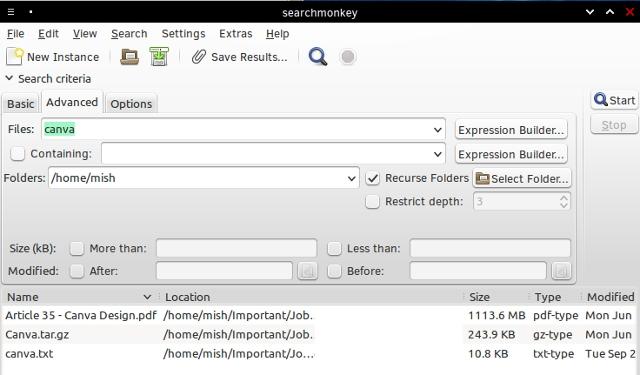Tick the Size More than checkbox
The width and height of the screenshot is (640, 375).
pyautogui.click(x=77, y=248)
